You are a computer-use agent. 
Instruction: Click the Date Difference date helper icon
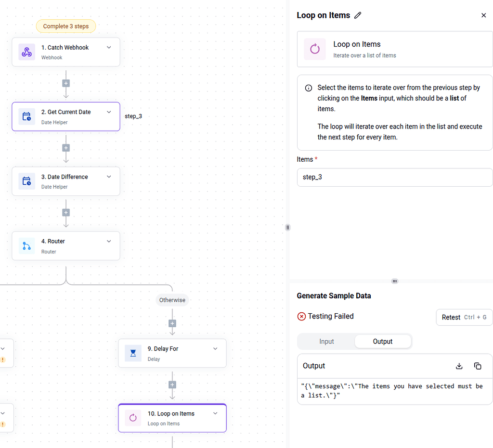(x=26, y=181)
